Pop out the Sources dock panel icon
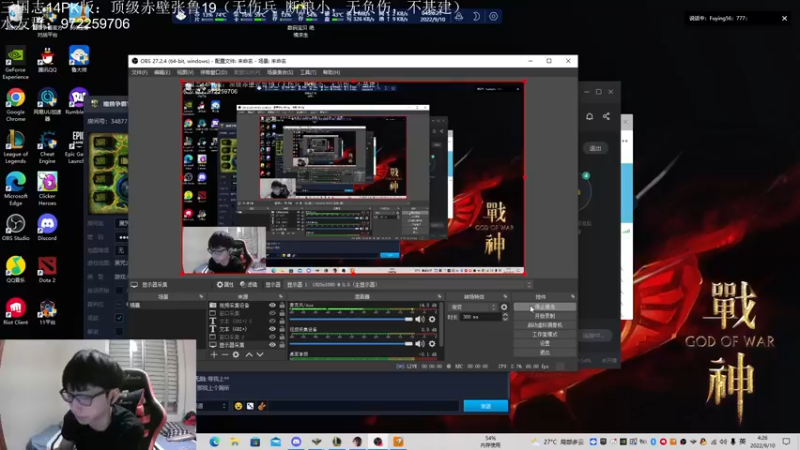 click(x=281, y=296)
